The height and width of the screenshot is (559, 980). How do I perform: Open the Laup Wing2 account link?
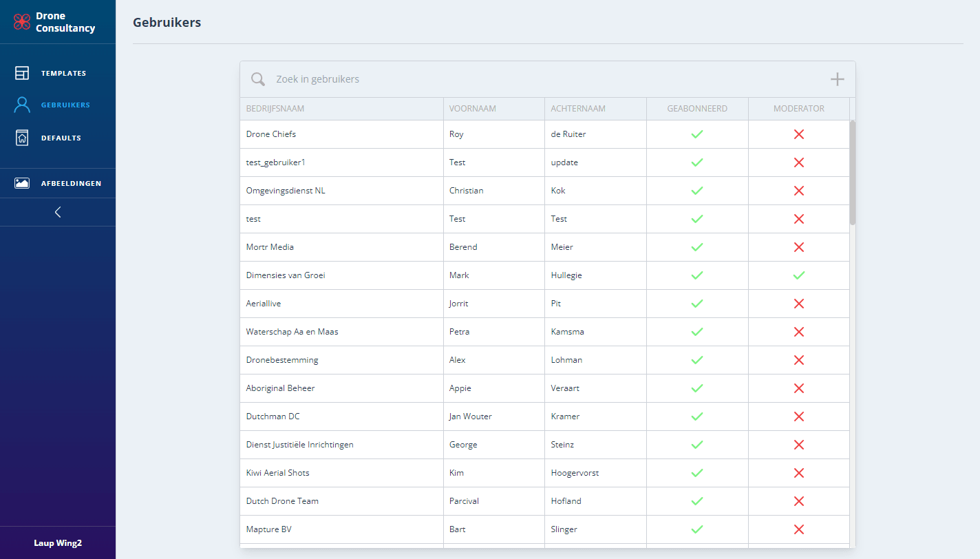[58, 543]
